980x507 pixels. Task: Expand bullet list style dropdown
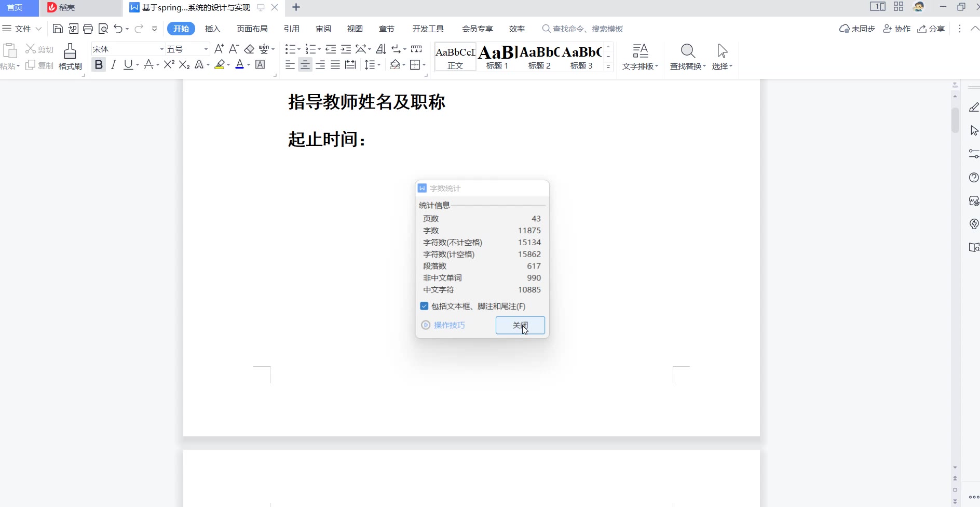[x=298, y=49]
